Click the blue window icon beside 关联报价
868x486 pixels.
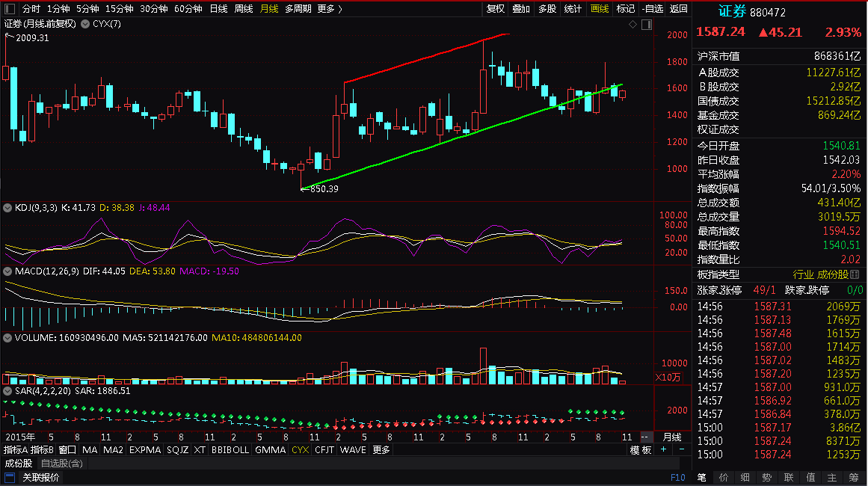point(10,477)
